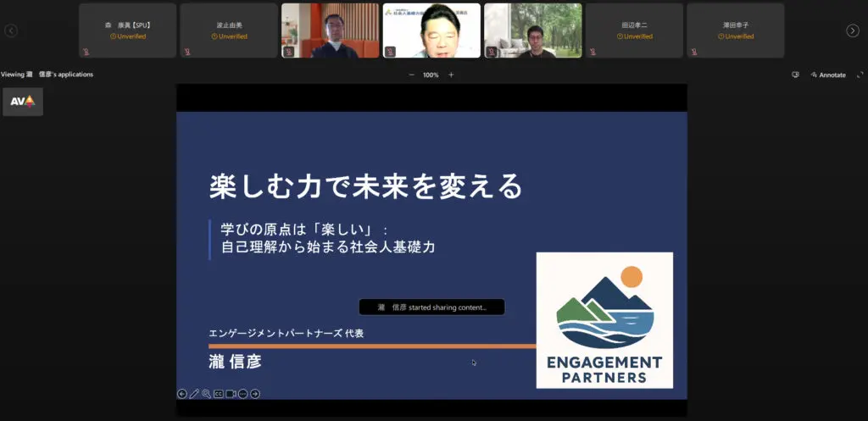This screenshot has height=421, width=868.
Task: Toggle the camera icon in slideshow controls
Action: tap(231, 394)
